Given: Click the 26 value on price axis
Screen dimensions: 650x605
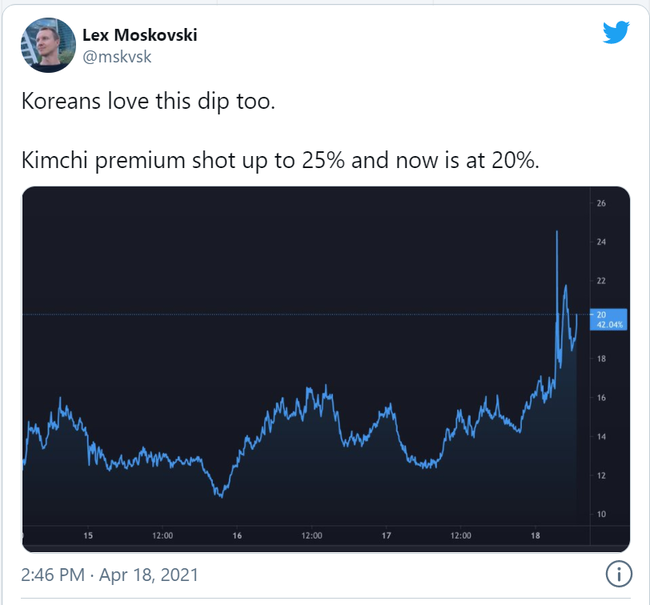Looking at the screenshot, I should point(601,203).
